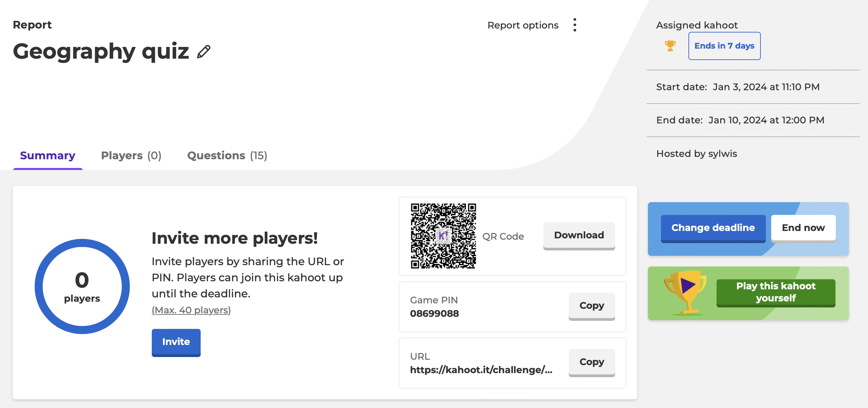Click Play this kahoot yourself
The height and width of the screenshot is (408, 868).
click(775, 292)
